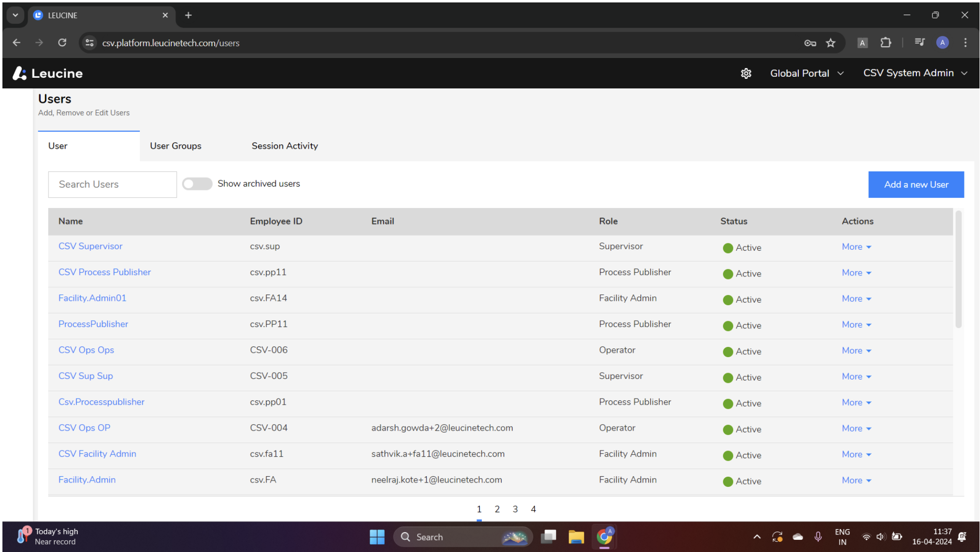Click the browser address bar URL
The image size is (980, 552).
[170, 43]
